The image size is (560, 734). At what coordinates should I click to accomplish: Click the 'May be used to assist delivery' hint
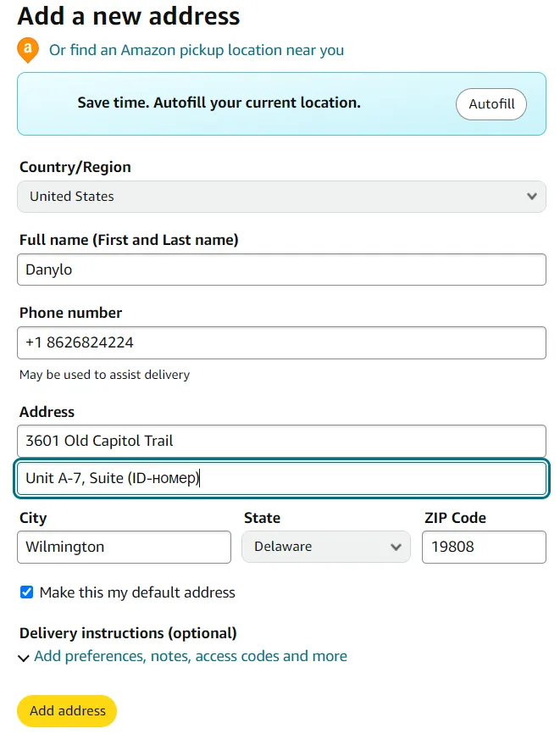tap(104, 375)
